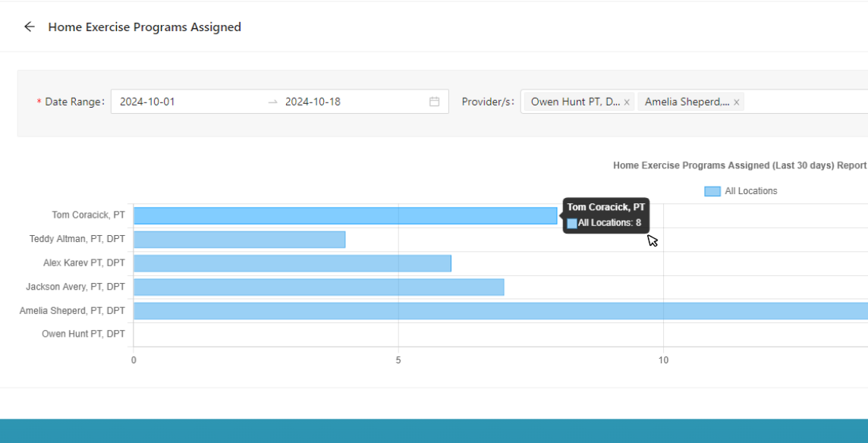Click the back arrow beside the page title
The height and width of the screenshot is (443, 868).
[30, 27]
